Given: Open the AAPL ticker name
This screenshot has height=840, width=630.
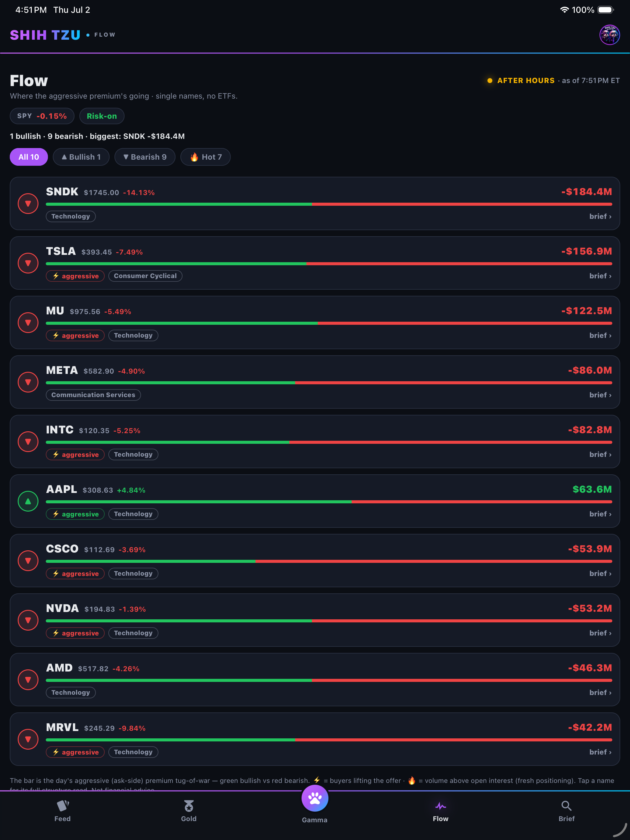Looking at the screenshot, I should [62, 489].
